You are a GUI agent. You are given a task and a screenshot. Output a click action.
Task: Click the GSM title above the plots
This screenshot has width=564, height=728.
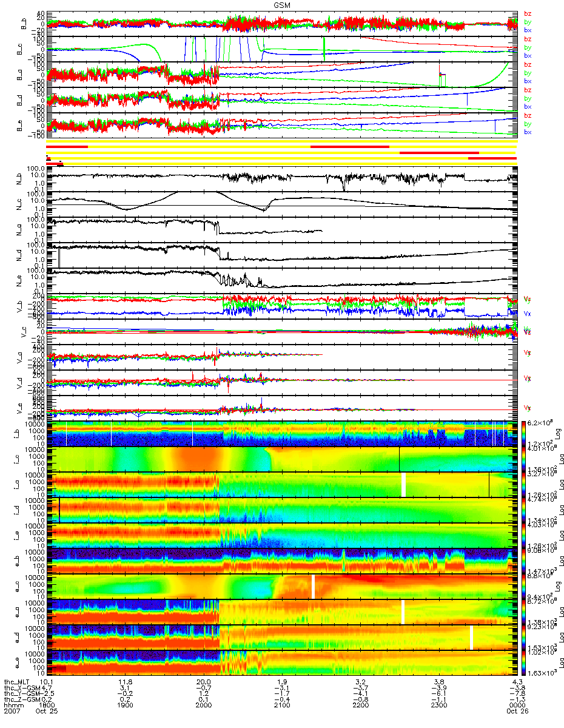[281, 4]
